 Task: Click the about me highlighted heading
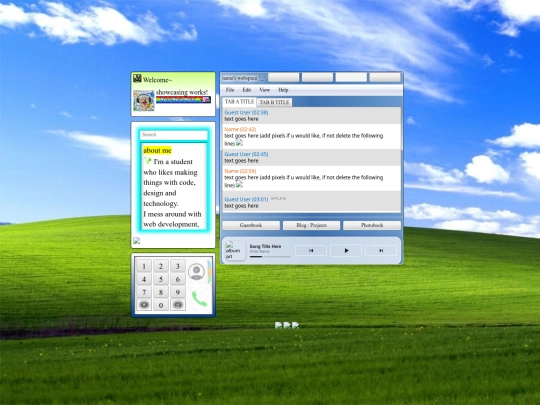tap(157, 150)
